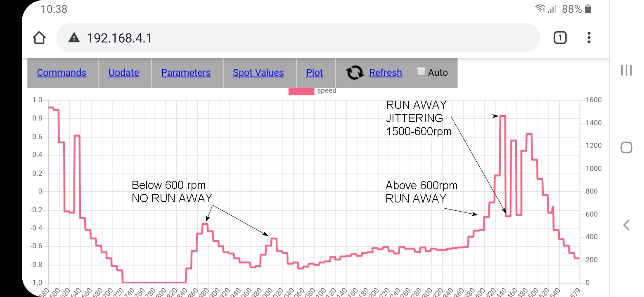
Task: View the Spot Values page
Action: pos(258,73)
